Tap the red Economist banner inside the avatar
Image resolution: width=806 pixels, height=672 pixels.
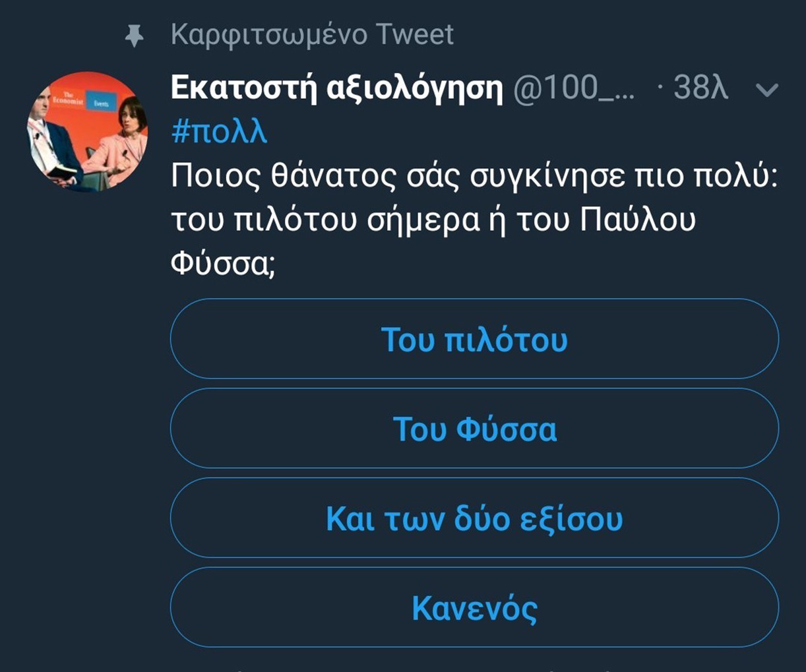(x=79, y=99)
